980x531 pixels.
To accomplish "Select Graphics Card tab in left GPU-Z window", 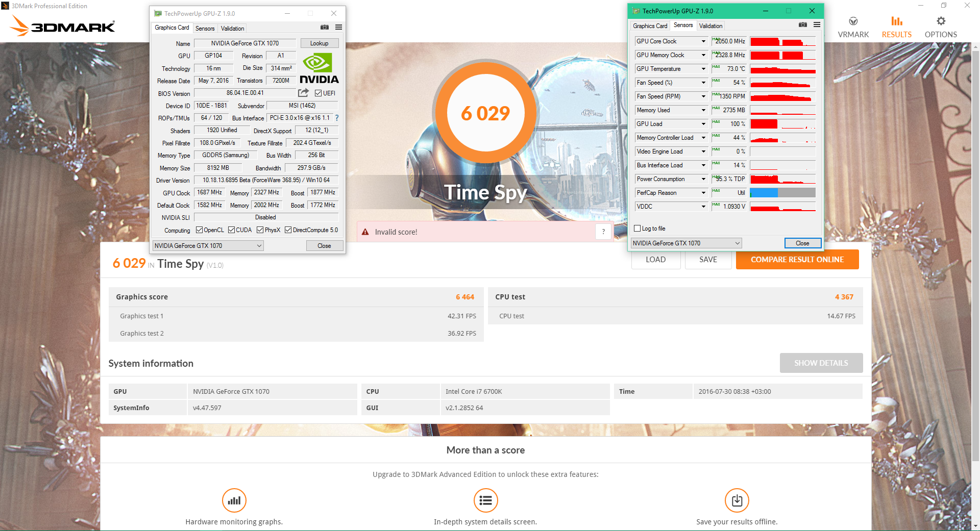I will (172, 28).
